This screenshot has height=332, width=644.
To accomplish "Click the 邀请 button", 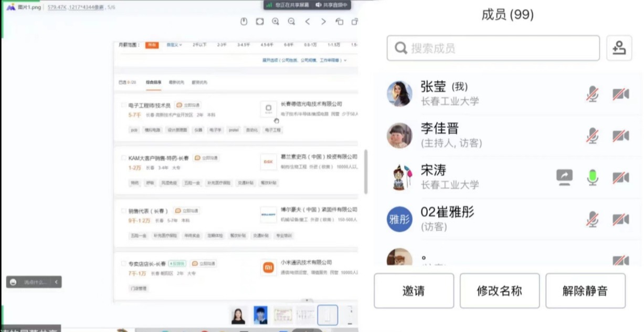I will pyautogui.click(x=414, y=290).
